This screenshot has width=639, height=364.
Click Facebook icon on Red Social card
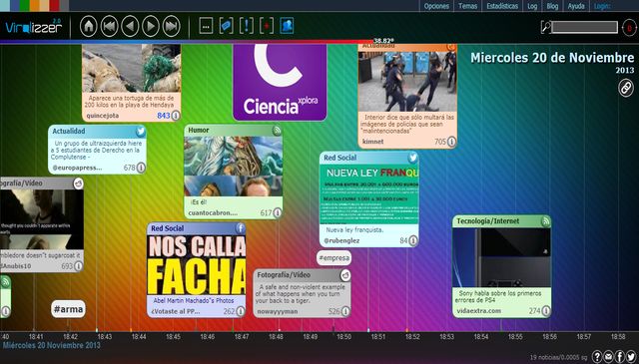click(x=241, y=228)
